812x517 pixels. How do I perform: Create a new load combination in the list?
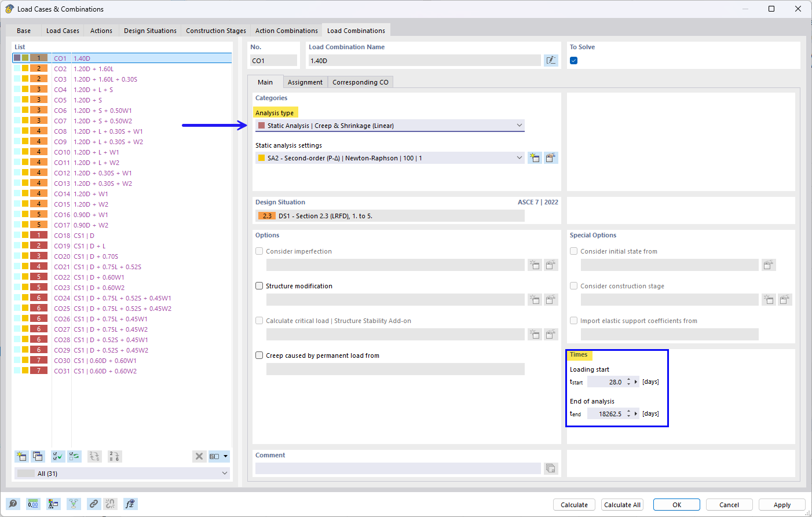coord(21,456)
